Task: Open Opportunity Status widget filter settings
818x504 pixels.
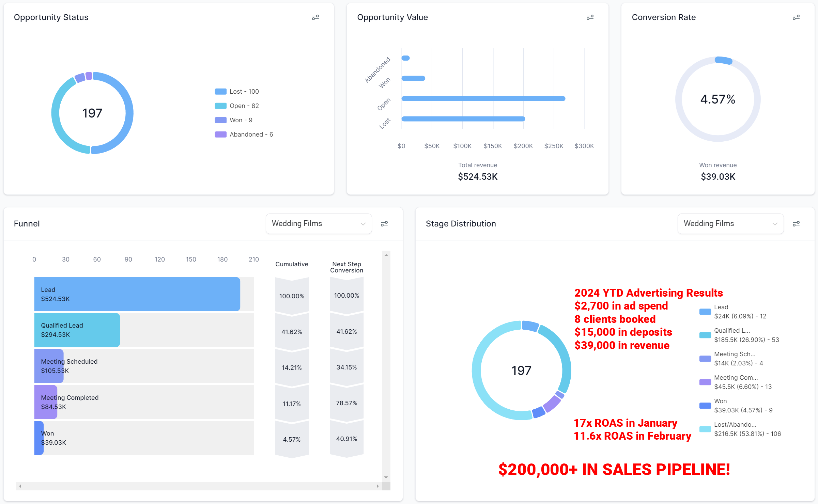Action: pyautogui.click(x=315, y=17)
